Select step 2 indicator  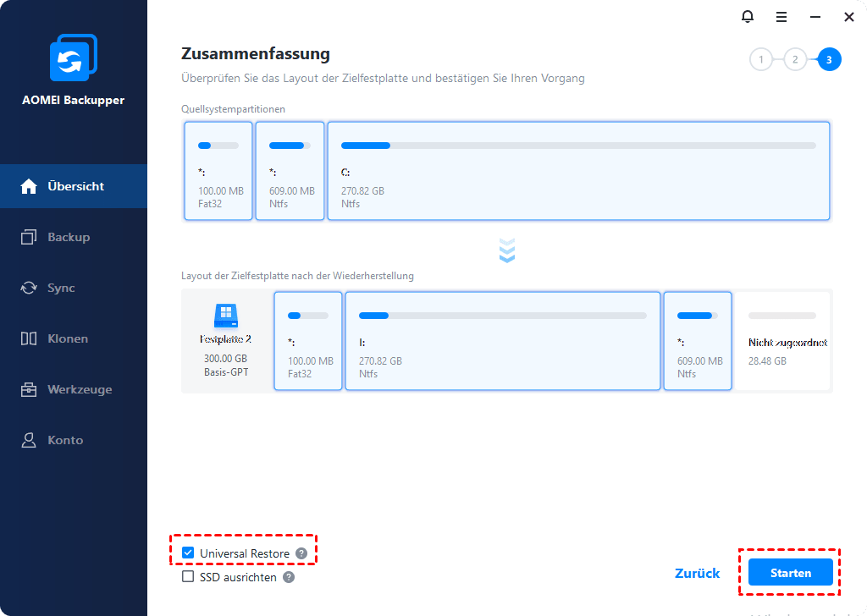pyautogui.click(x=795, y=60)
